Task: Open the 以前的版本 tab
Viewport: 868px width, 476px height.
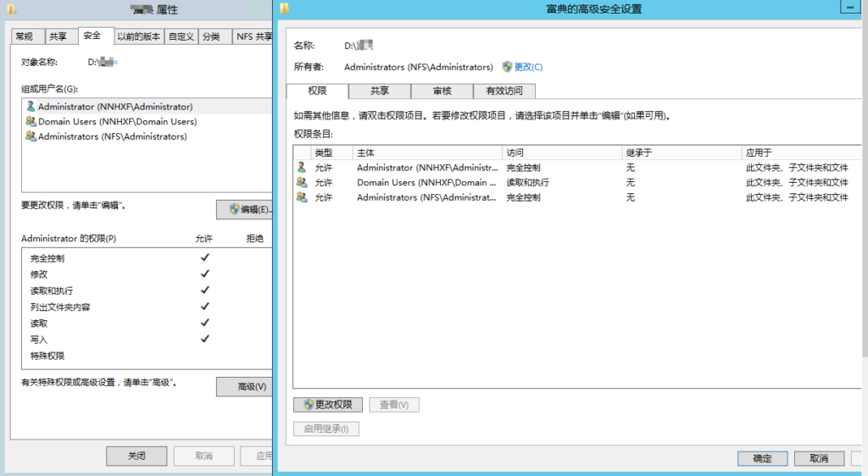Action: tap(139, 36)
